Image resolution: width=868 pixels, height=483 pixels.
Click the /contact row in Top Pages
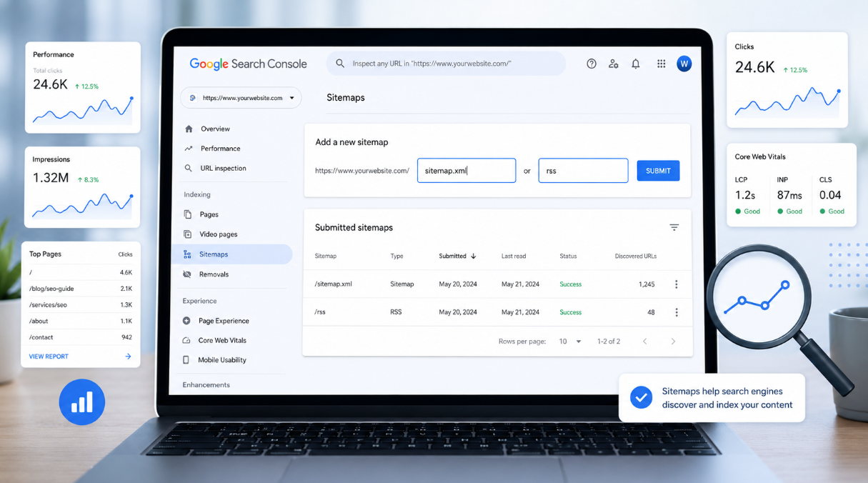[x=81, y=337]
